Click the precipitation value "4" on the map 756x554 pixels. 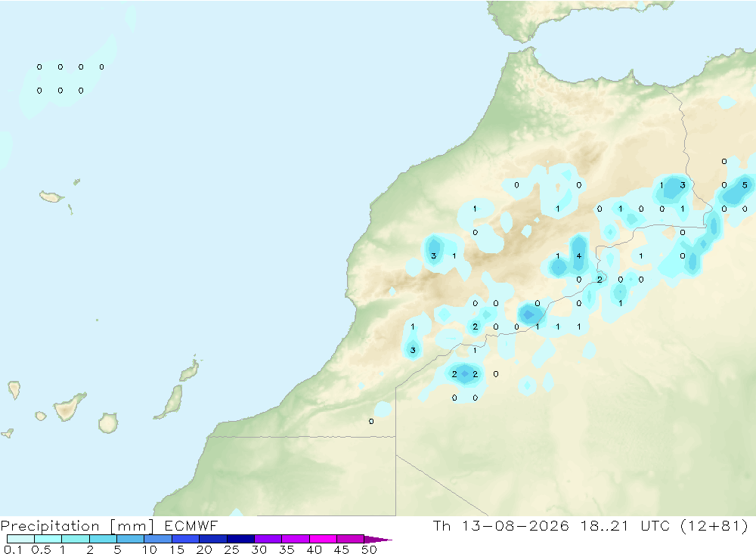[578, 256]
